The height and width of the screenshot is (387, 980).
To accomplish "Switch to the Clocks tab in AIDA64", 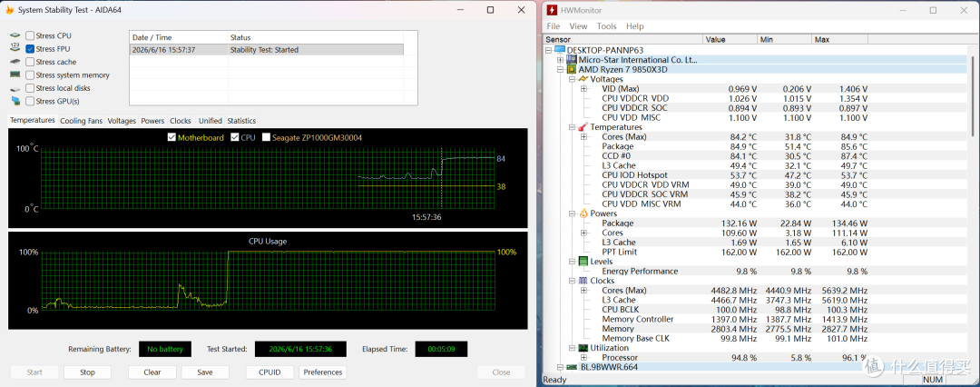I will click(x=180, y=121).
